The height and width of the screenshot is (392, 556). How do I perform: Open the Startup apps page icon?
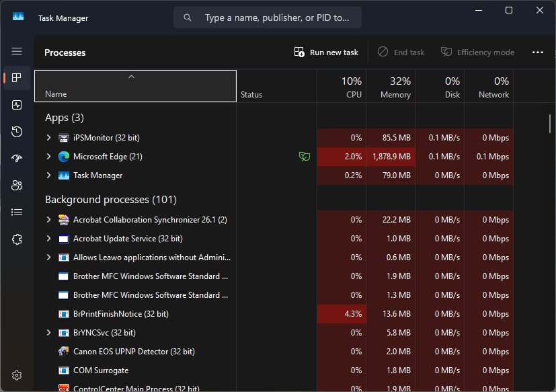click(x=17, y=158)
